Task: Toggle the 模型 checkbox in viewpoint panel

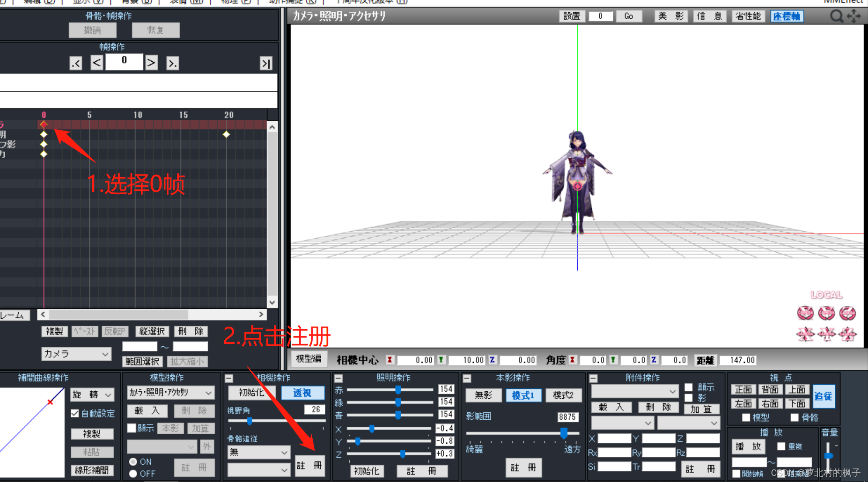Action: [x=746, y=417]
